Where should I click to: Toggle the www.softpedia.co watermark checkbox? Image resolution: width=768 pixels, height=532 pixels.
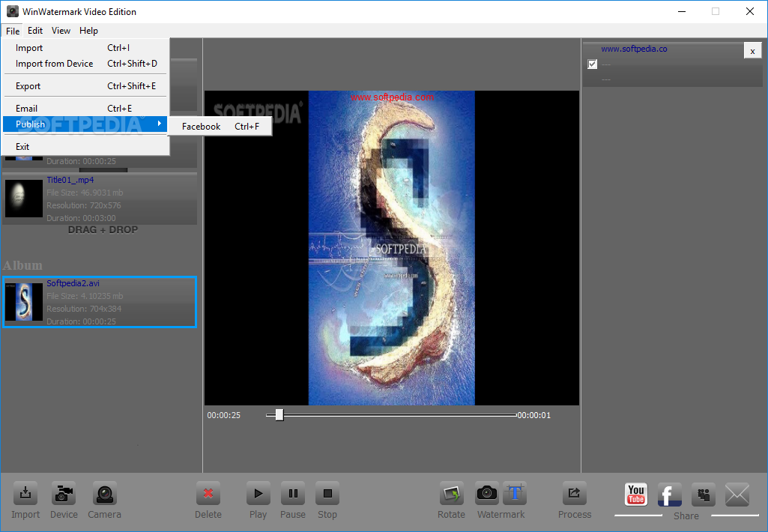[592, 64]
